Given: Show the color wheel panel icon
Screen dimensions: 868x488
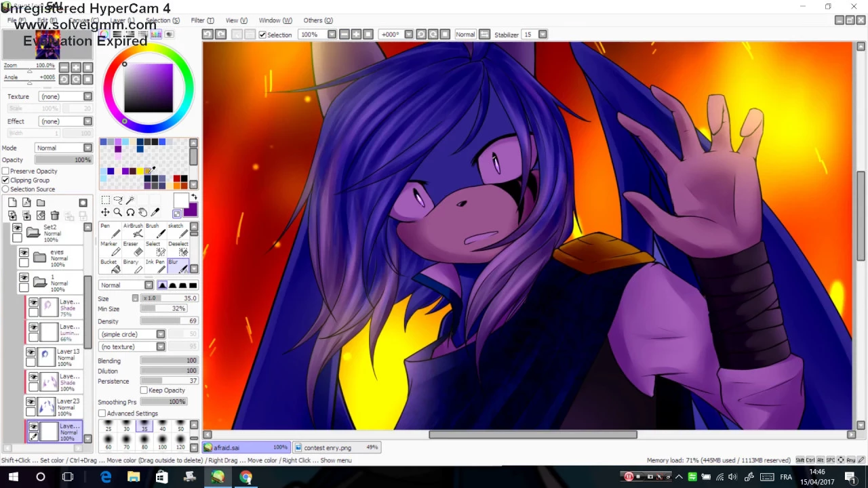Looking at the screenshot, I should (x=104, y=34).
